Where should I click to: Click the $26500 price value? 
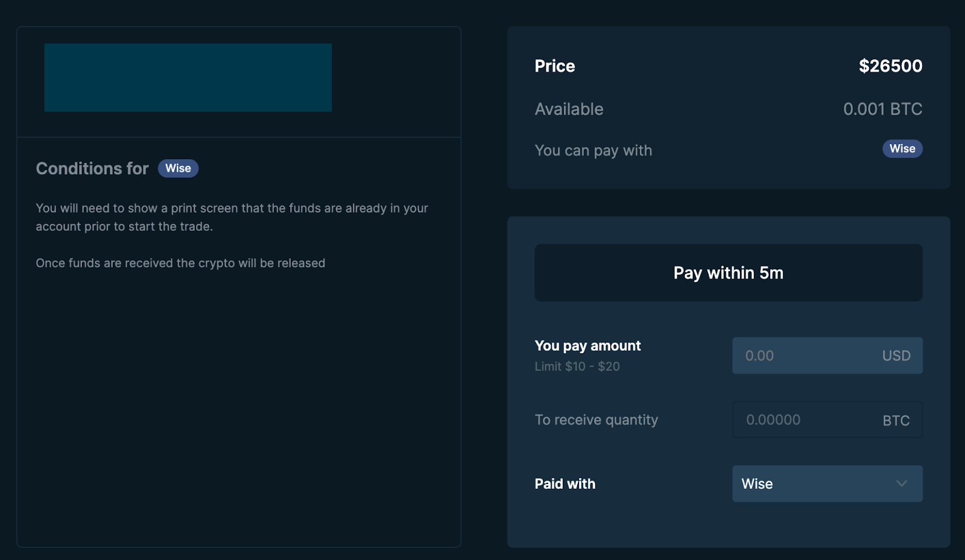tap(890, 66)
